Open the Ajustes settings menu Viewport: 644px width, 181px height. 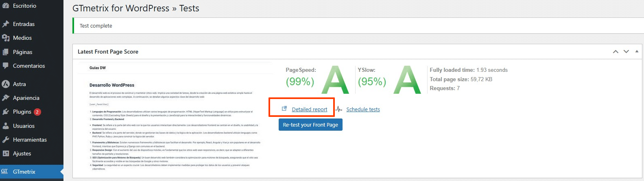[x=22, y=153]
